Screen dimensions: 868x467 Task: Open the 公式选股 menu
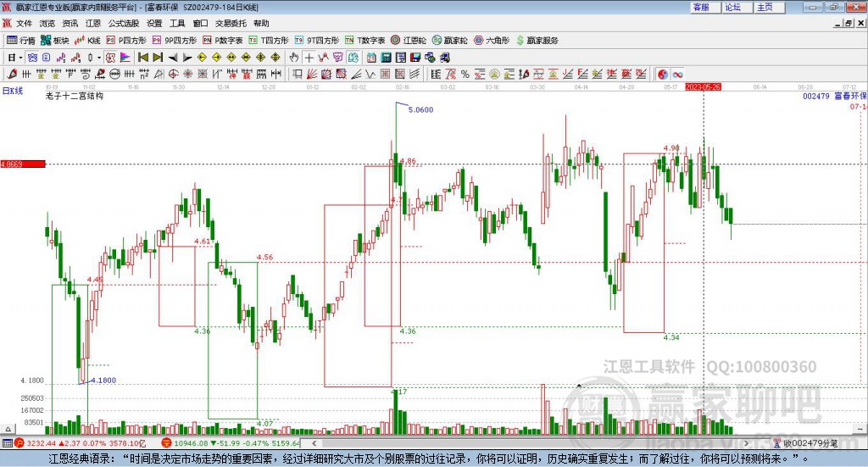(124, 23)
